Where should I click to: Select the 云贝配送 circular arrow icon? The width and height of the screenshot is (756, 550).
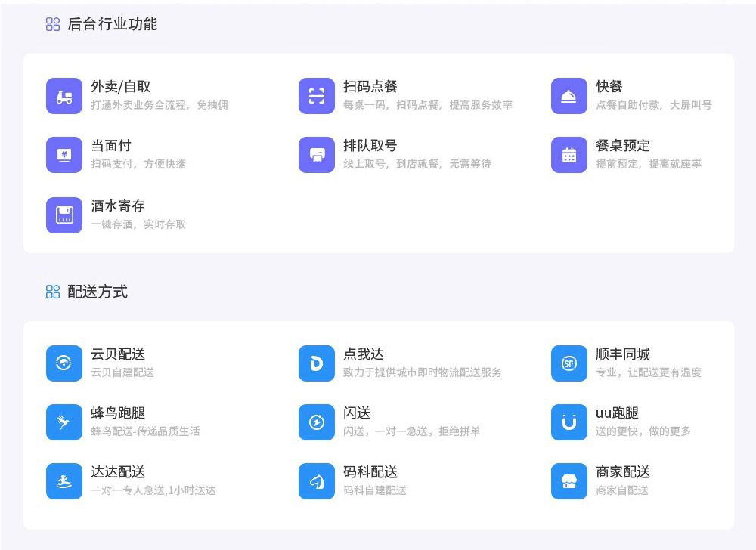pos(64,363)
